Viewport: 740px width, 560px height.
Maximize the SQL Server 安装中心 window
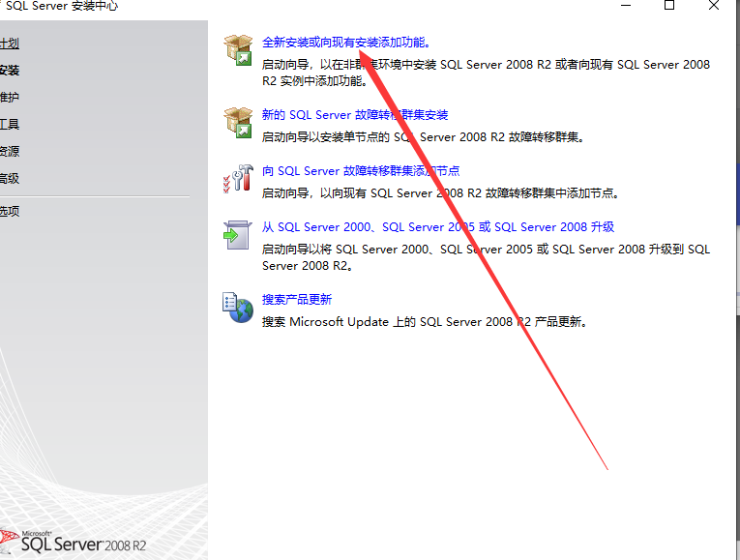point(669,6)
